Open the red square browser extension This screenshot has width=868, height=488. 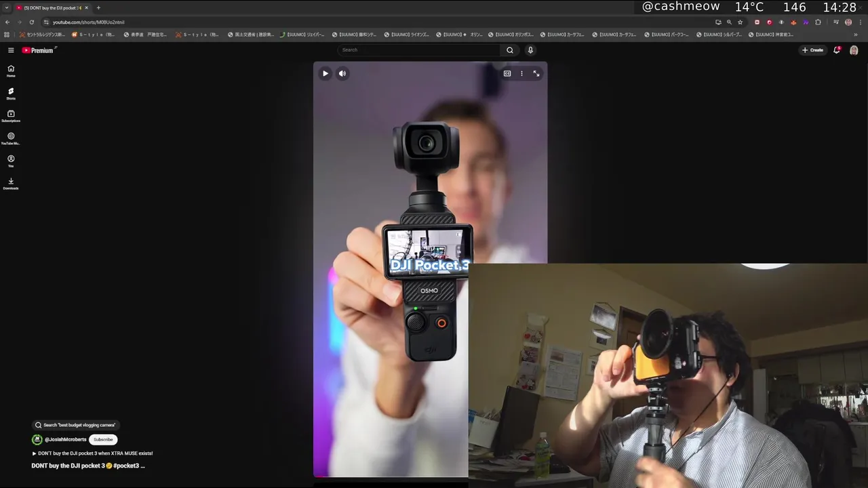click(757, 22)
